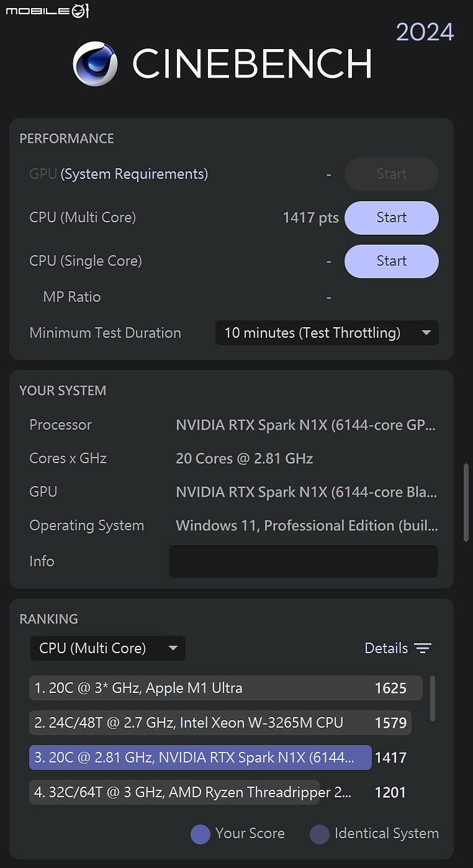
Task: Click the YOUR SYSTEM section heading
Action: [63, 391]
